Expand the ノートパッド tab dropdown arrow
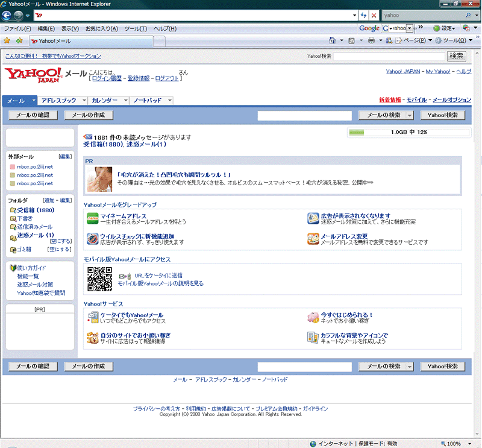482x448 pixels. pyautogui.click(x=170, y=100)
